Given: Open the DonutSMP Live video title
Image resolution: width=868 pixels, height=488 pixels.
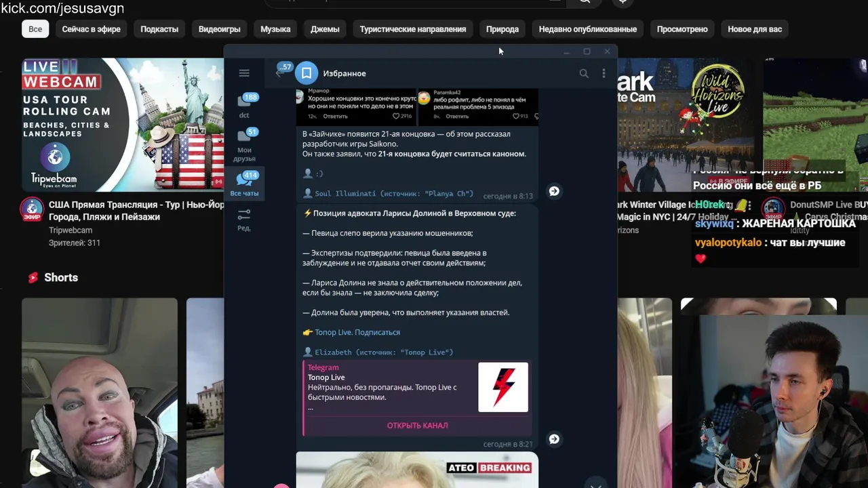Looking at the screenshot, I should click(829, 205).
